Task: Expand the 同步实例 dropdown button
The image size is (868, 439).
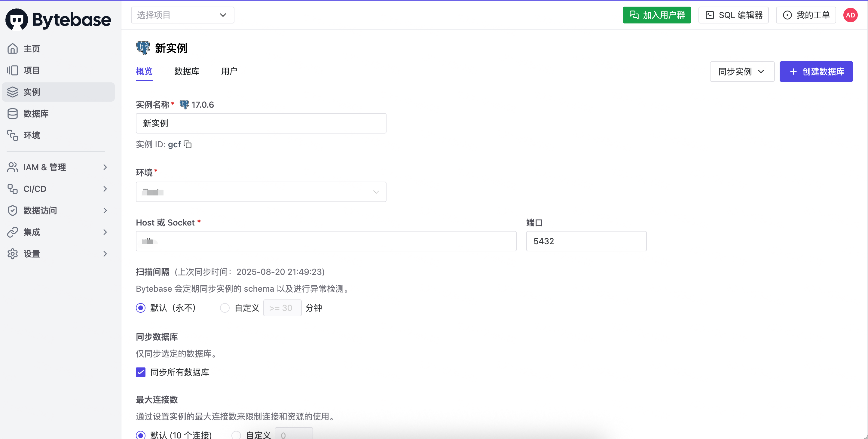Action: tap(742, 72)
